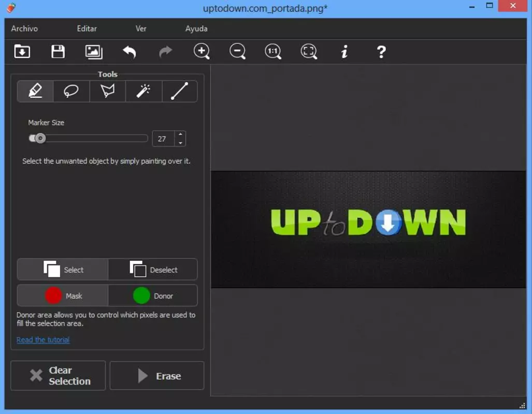
Task: Click the Uptodown logo in the canvas
Action: (x=368, y=223)
